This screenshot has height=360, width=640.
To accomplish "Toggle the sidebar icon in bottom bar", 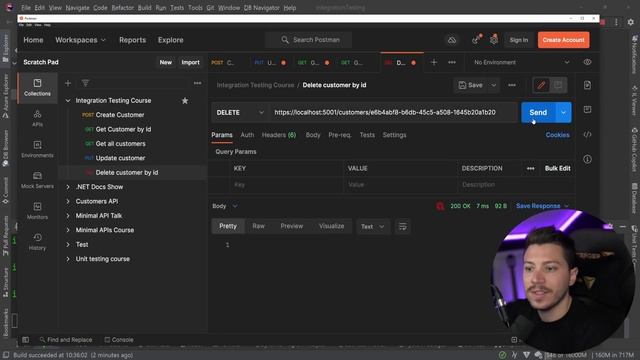I will pos(25,340).
